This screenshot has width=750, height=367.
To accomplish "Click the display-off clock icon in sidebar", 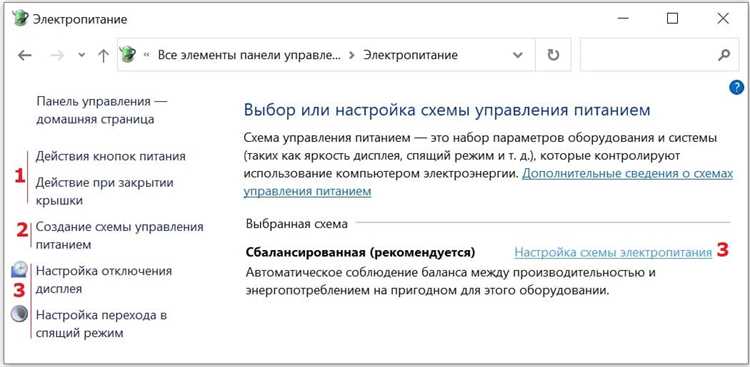I will (20, 270).
